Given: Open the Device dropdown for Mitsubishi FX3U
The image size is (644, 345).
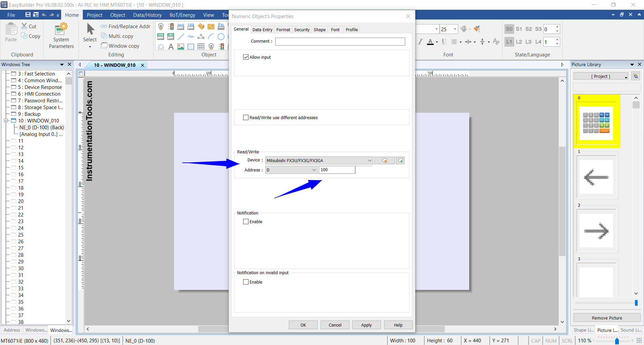Looking at the screenshot, I should pos(369,160).
